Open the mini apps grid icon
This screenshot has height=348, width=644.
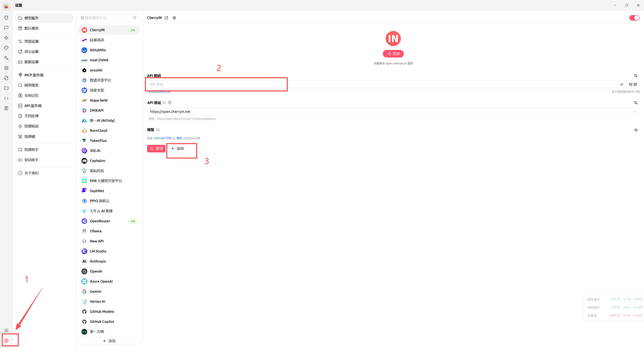6,68
